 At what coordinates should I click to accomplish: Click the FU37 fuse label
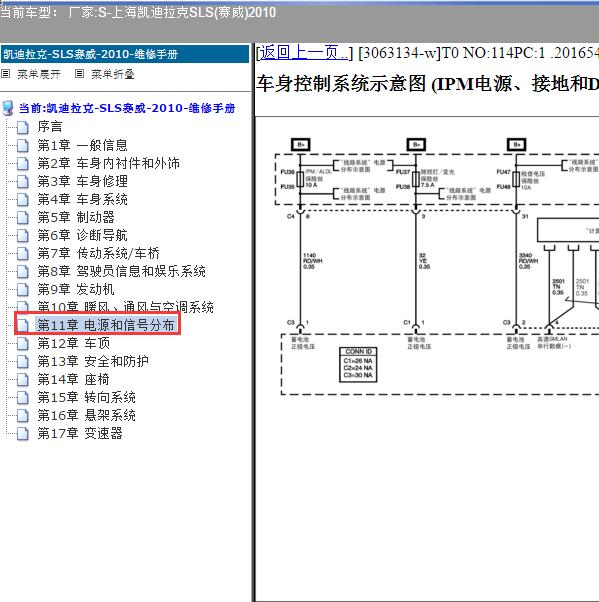403,172
